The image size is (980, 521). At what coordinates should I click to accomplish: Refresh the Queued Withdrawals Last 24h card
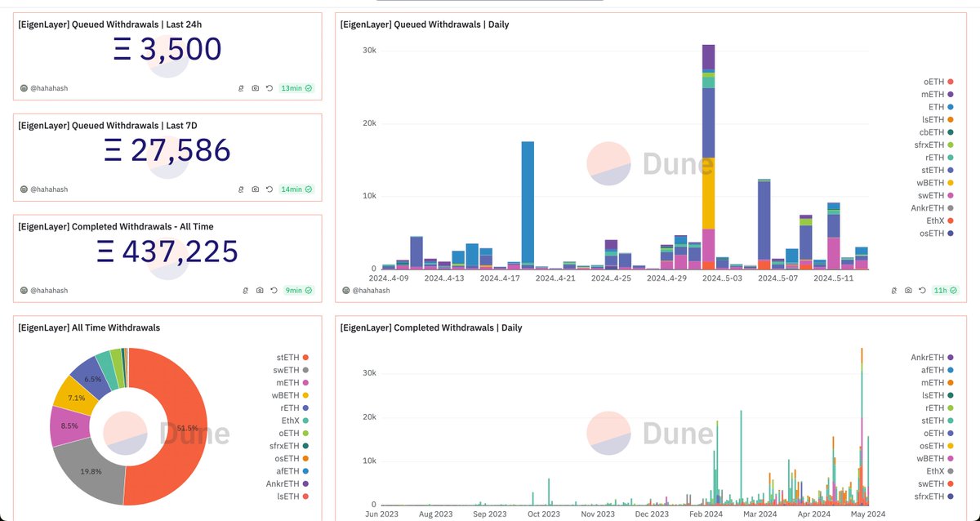tap(269, 87)
